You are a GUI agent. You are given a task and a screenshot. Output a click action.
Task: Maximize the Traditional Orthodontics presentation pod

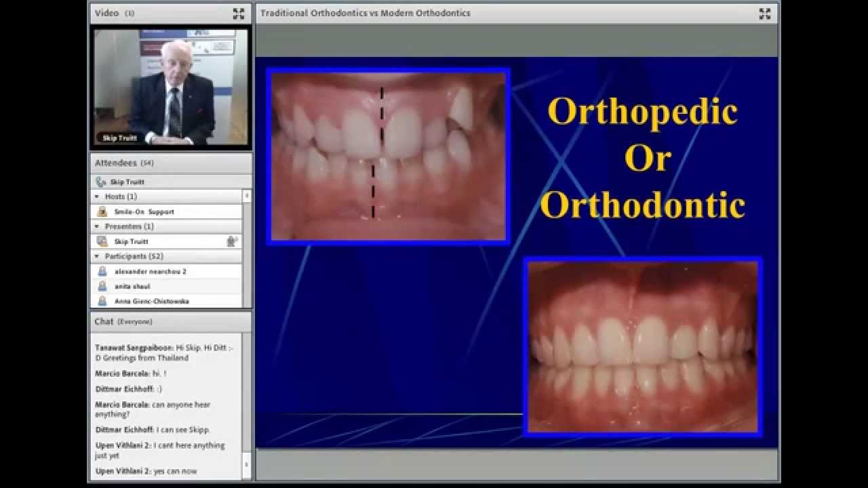click(765, 14)
